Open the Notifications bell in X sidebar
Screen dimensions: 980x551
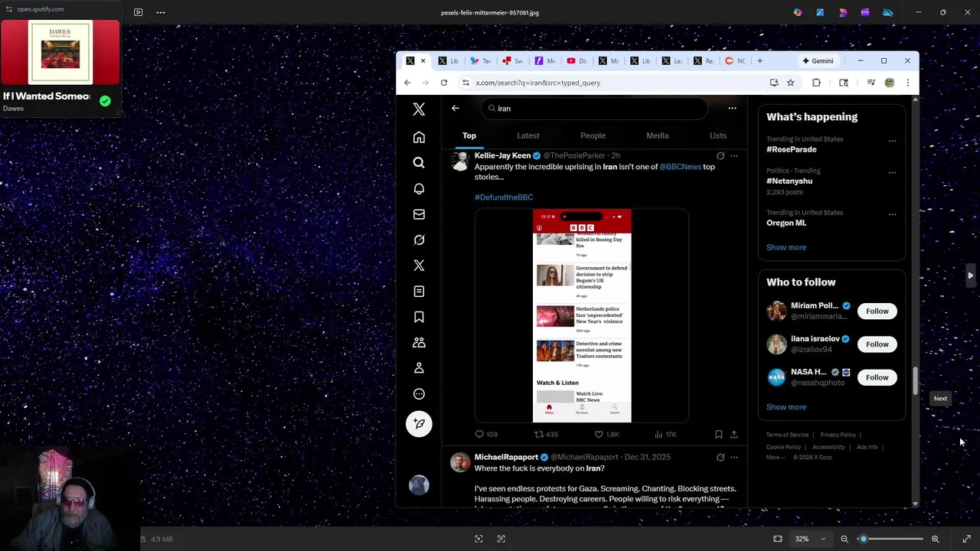pyautogui.click(x=419, y=188)
